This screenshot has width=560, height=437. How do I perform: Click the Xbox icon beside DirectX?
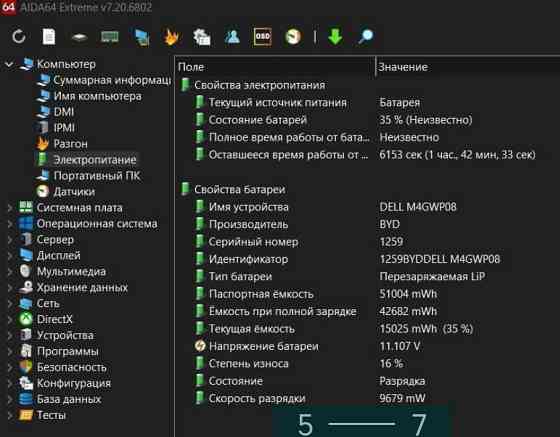(26, 319)
